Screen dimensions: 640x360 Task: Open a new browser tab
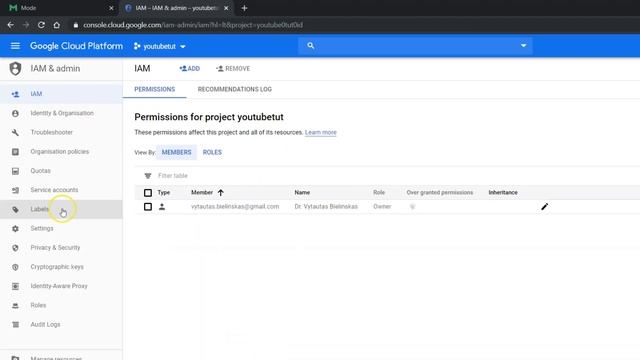244,8
